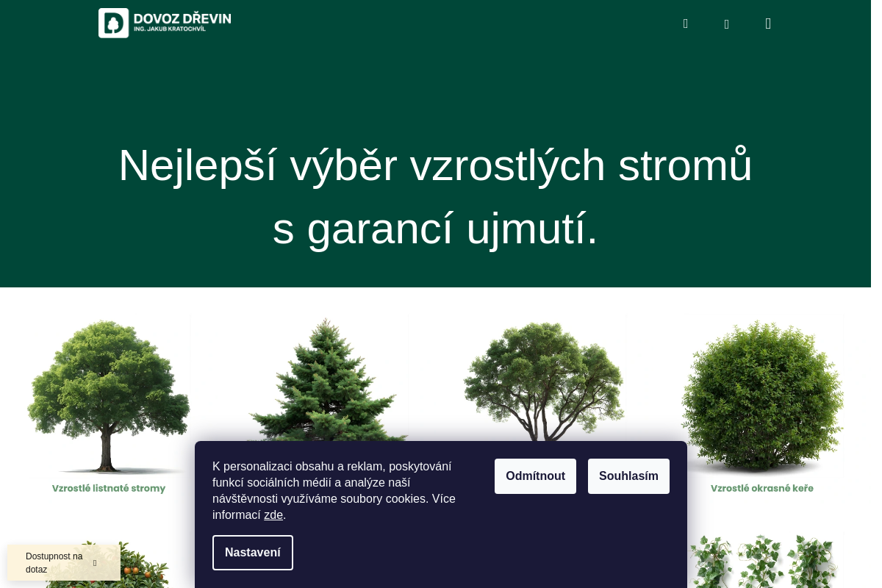882x588 pixels.
Task: Click the first of three header icons
Action: point(686,24)
